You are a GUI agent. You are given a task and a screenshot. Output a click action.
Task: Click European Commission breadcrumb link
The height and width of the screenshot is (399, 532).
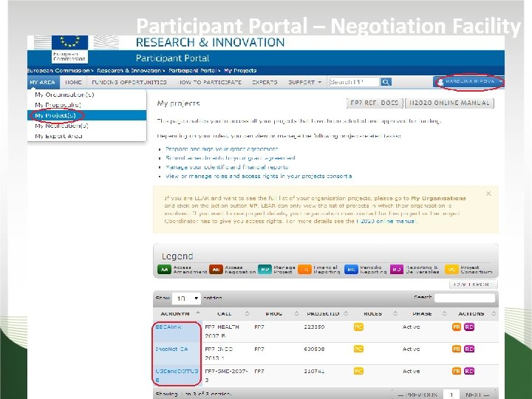[x=58, y=71]
